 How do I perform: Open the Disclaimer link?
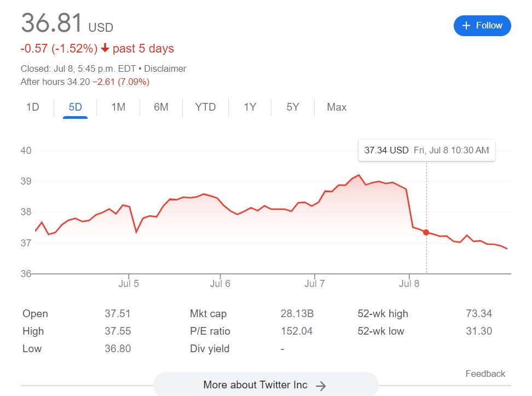coord(165,69)
